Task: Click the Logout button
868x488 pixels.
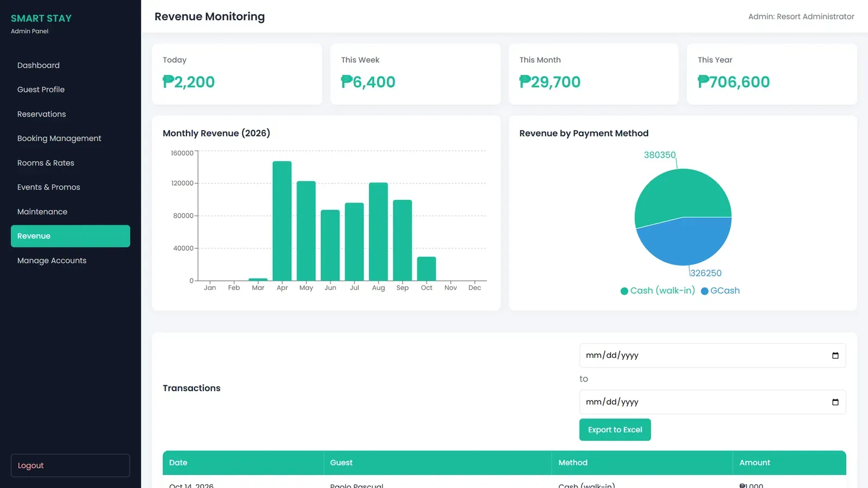Action: pos(71,466)
